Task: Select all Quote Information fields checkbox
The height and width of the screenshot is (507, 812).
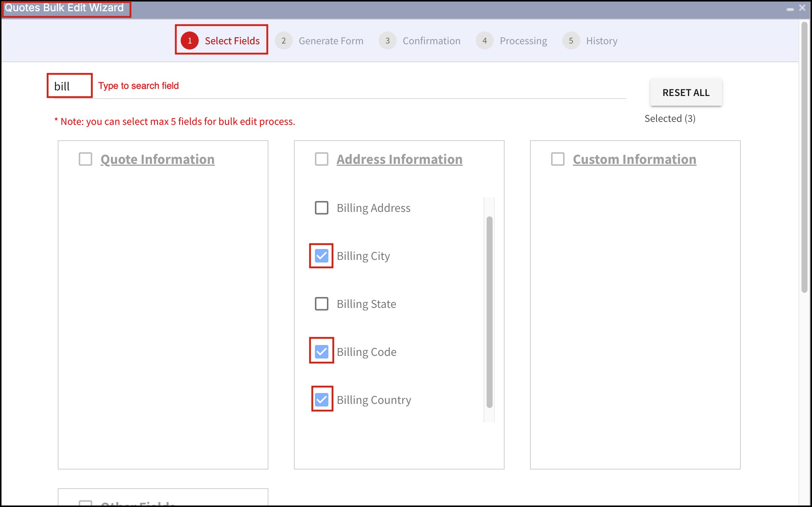Action: pos(85,159)
